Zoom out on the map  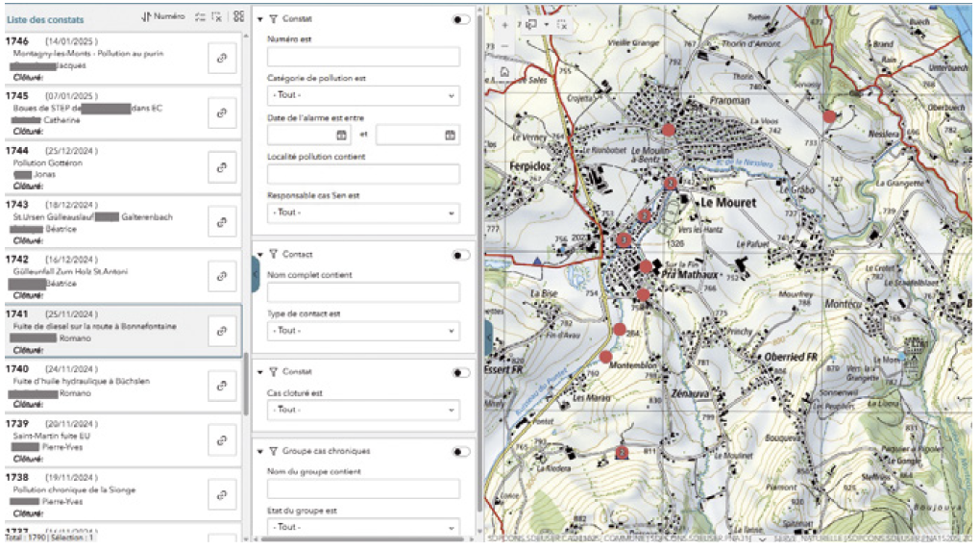pyautogui.click(x=503, y=45)
